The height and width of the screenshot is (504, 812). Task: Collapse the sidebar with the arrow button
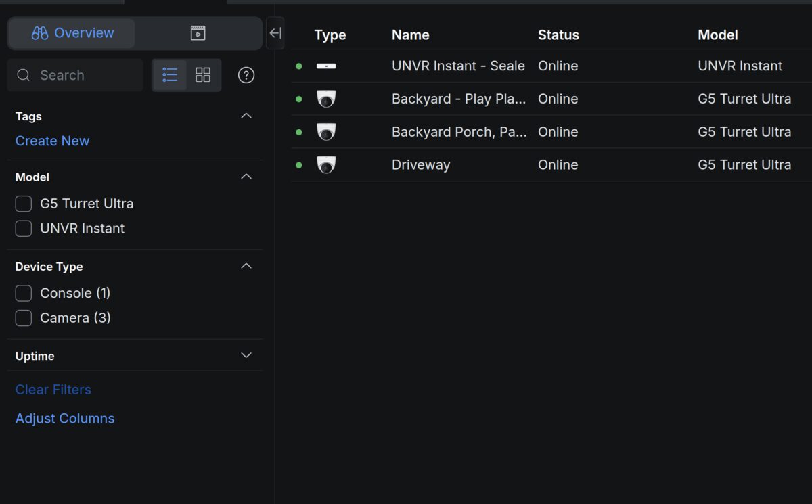pos(275,33)
